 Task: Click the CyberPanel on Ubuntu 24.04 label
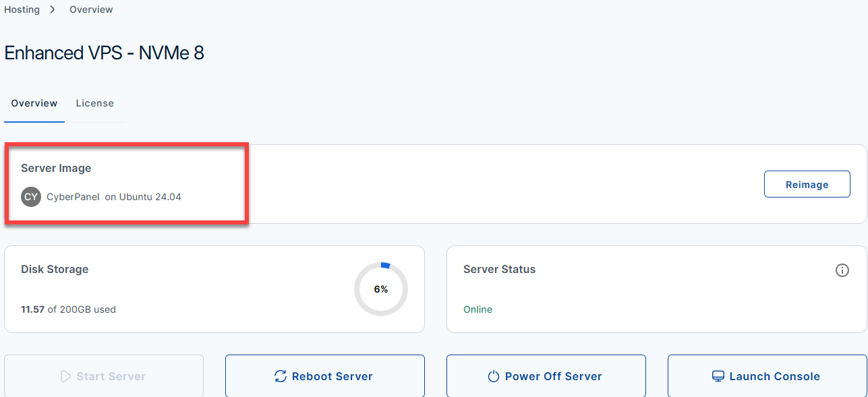click(x=114, y=197)
